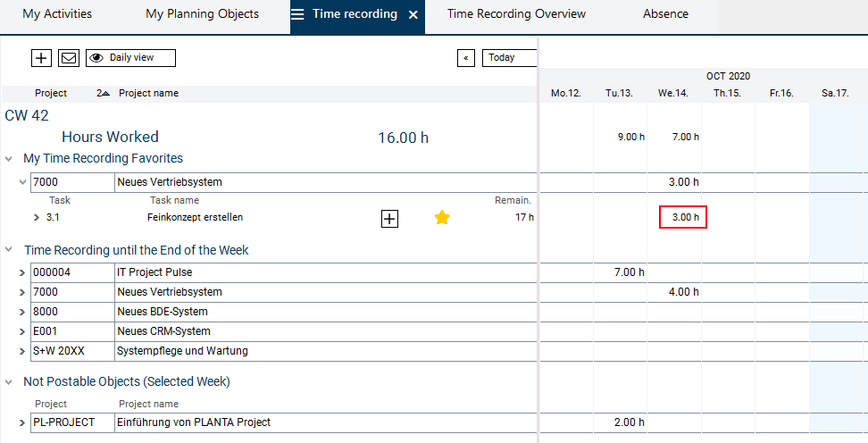Image resolution: width=868 pixels, height=443 pixels.
Task: Click the hamburger menu icon on Time recording tab
Action: [x=298, y=14]
